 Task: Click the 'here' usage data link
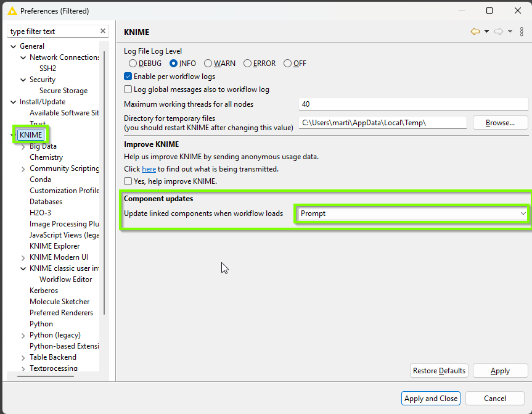pyautogui.click(x=149, y=169)
